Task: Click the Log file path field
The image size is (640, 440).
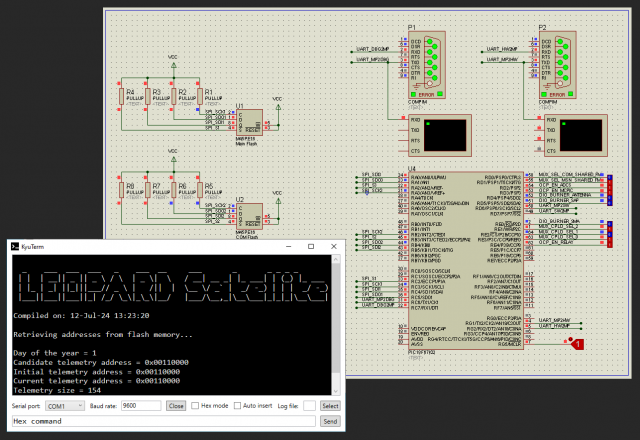Action: [x=309, y=406]
